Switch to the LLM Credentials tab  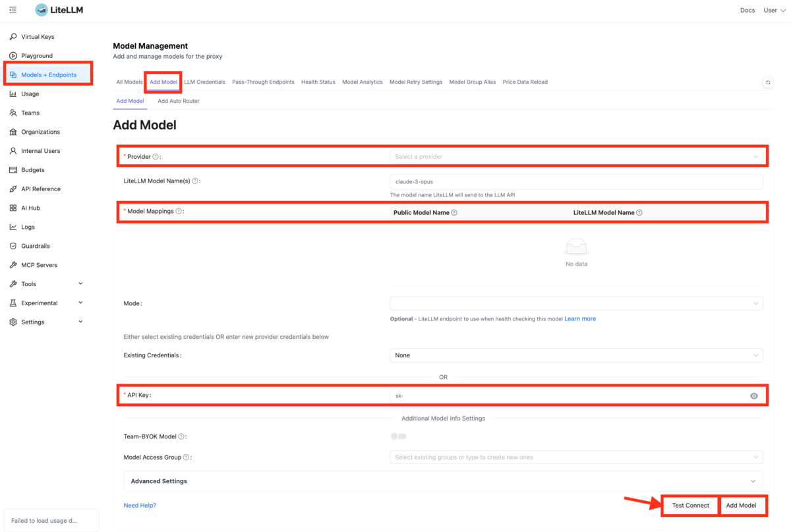click(205, 82)
